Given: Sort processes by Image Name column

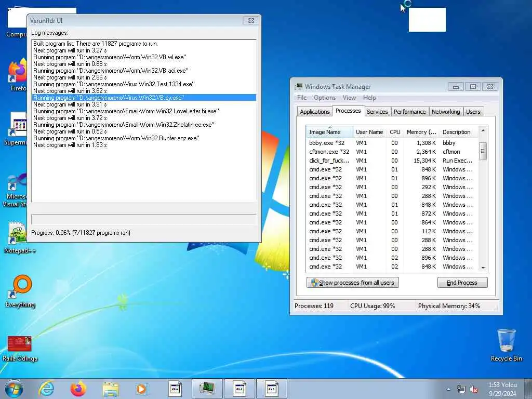Looking at the screenshot, I should point(329,131).
